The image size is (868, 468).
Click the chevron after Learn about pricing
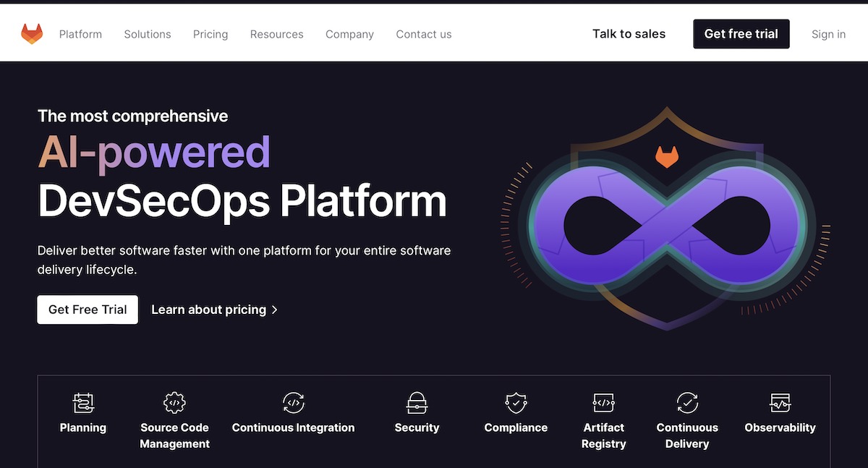[x=274, y=310]
